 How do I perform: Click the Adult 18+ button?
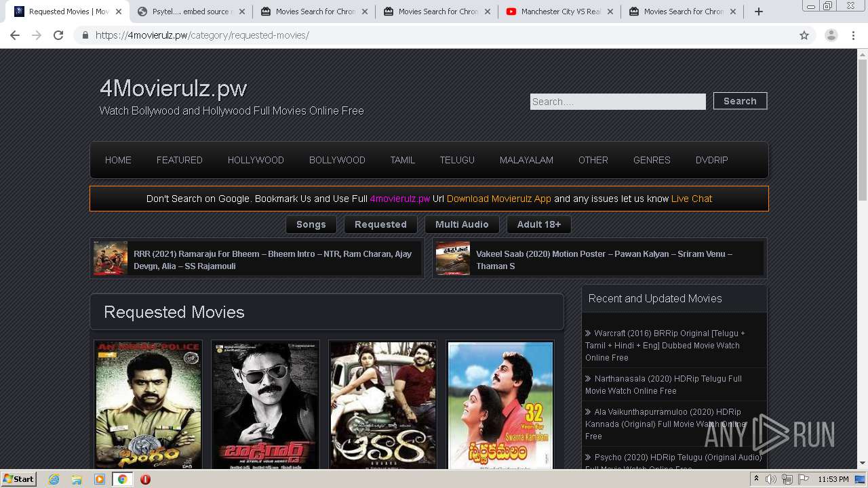point(539,224)
